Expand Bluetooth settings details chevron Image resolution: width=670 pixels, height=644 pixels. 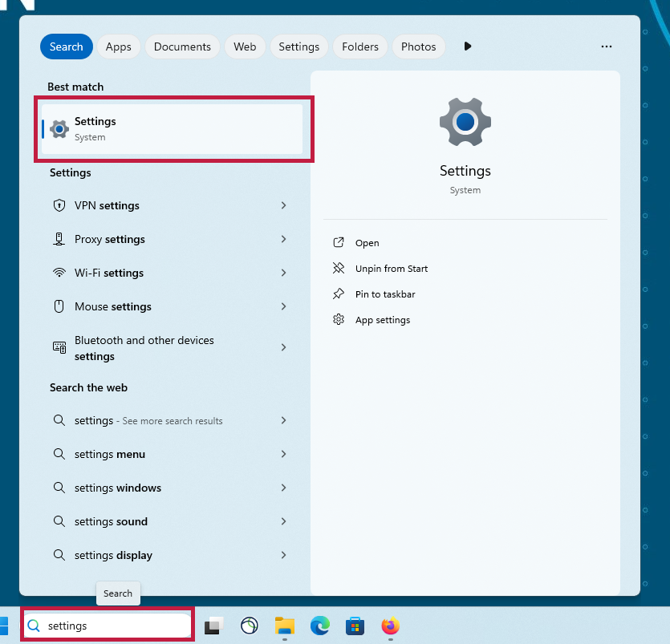point(283,347)
